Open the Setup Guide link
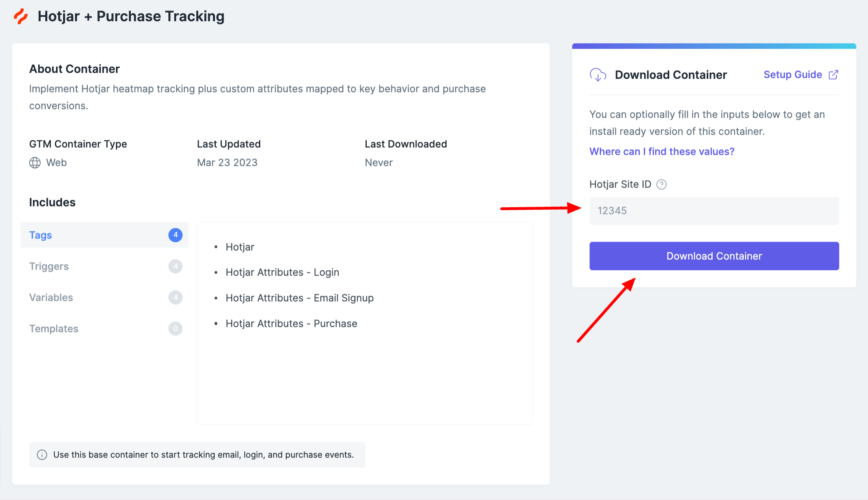The image size is (868, 500). pyautogui.click(x=793, y=75)
